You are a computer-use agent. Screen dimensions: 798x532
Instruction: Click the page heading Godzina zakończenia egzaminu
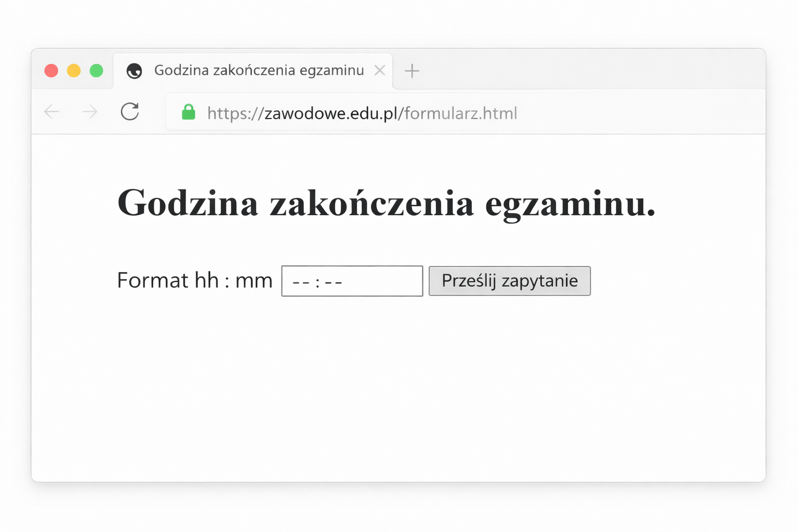click(x=387, y=203)
